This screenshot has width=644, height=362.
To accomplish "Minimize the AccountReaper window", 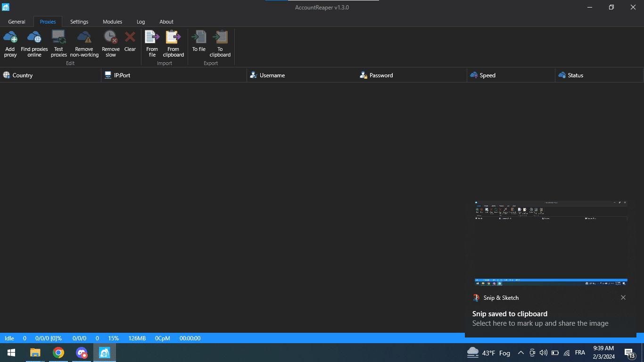I will [x=590, y=7].
